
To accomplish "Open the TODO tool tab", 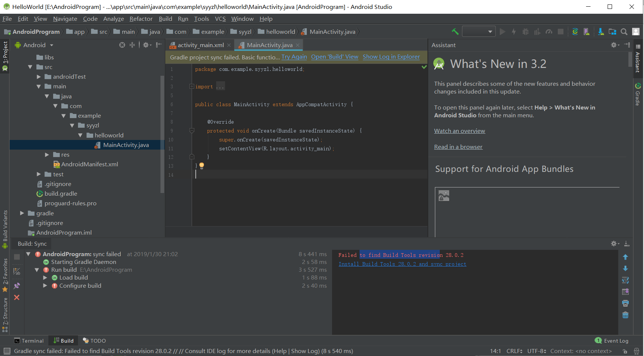I will tap(94, 341).
